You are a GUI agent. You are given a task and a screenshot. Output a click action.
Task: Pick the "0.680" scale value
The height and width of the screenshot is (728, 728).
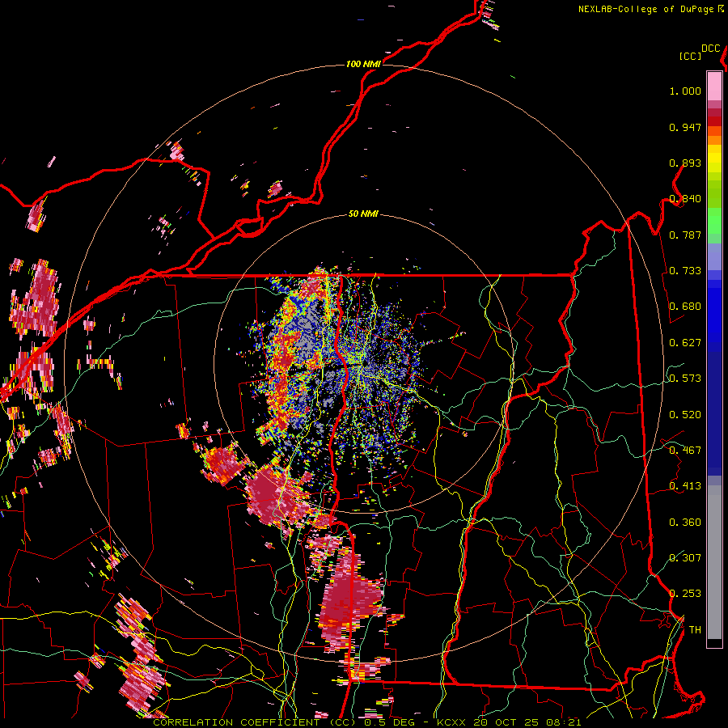pos(685,307)
